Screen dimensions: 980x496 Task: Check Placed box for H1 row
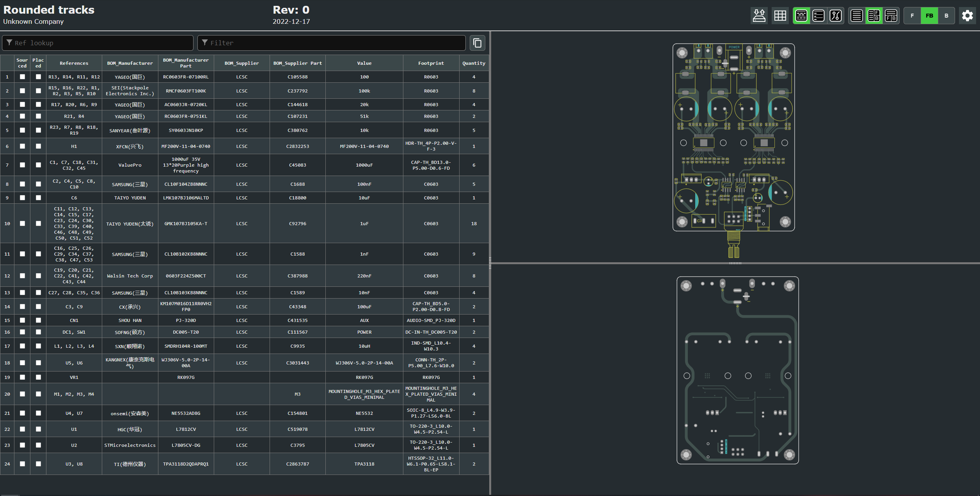coord(38,146)
